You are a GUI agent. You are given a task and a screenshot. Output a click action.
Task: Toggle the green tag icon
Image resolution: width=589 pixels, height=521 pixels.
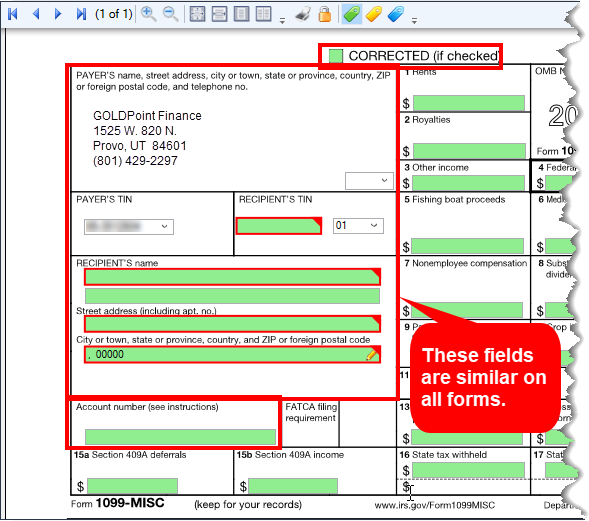(352, 14)
